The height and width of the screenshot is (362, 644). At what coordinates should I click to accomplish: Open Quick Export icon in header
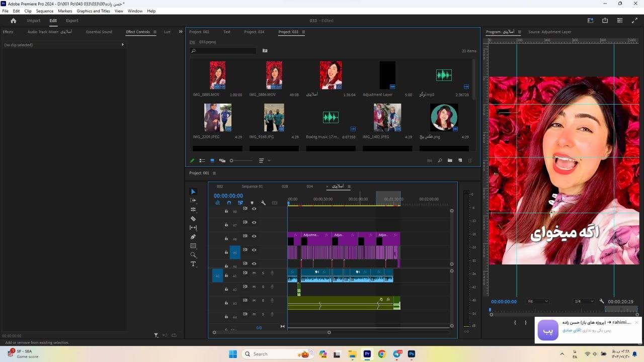click(605, 21)
